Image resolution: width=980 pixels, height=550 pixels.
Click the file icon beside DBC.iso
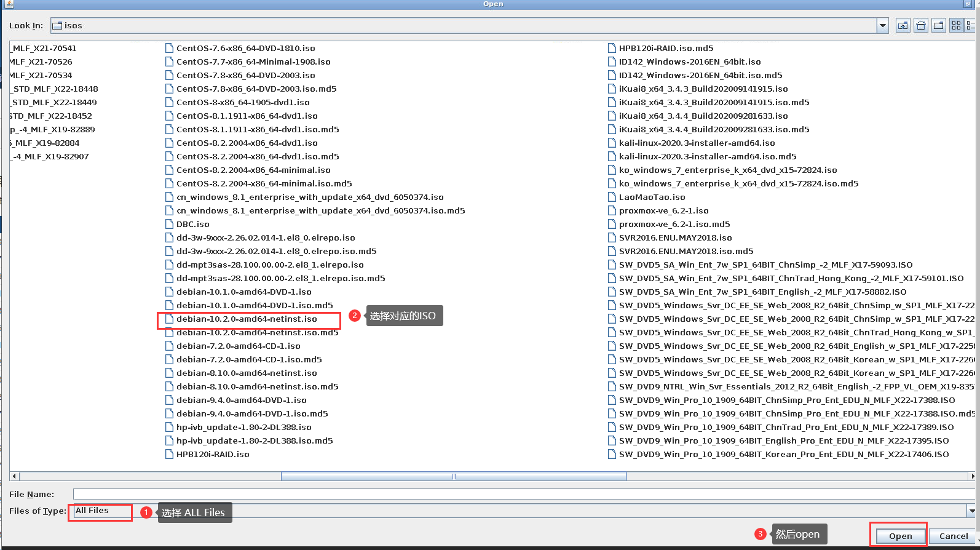[x=170, y=225]
